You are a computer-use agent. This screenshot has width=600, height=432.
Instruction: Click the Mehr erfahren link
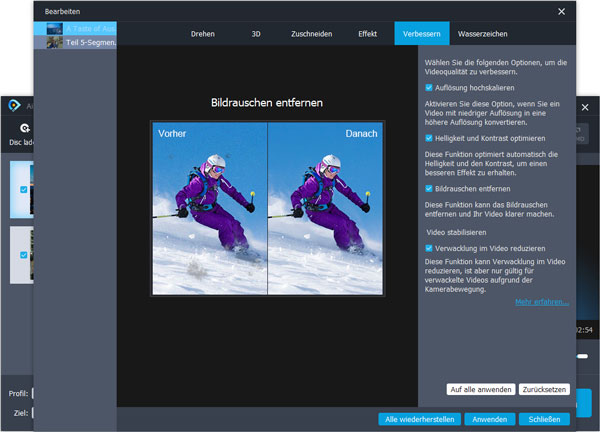tap(542, 302)
